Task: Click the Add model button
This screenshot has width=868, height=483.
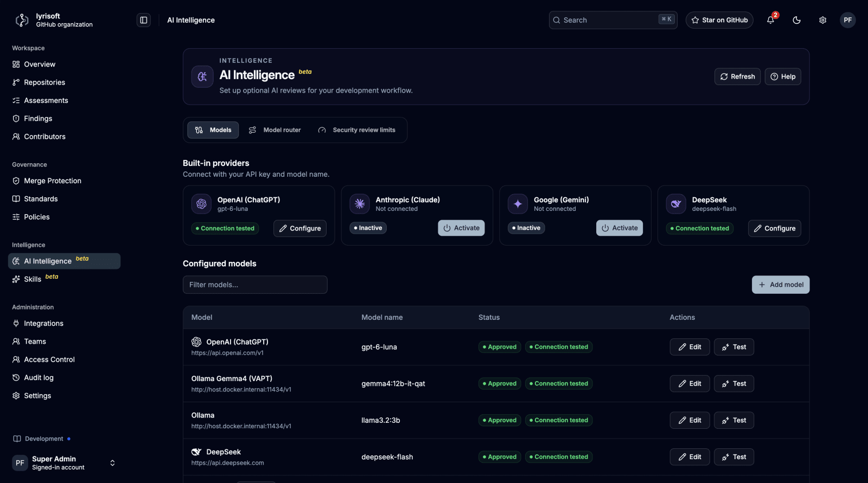Action: coord(781,285)
